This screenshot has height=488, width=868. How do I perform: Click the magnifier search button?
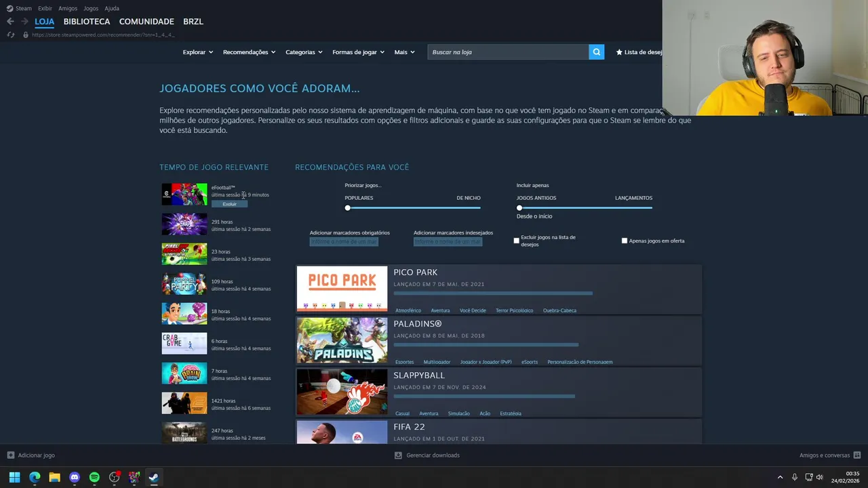(596, 52)
